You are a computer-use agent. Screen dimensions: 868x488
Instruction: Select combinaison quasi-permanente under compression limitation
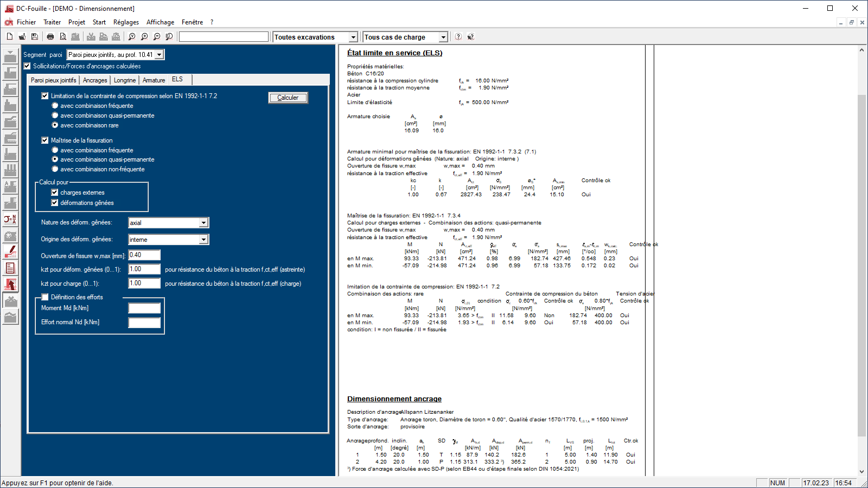tap(55, 115)
